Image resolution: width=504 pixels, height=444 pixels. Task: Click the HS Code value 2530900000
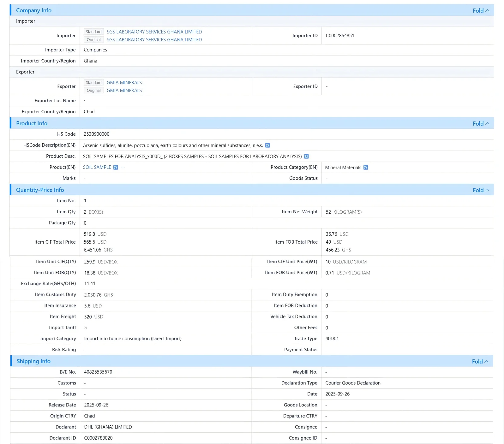click(97, 134)
